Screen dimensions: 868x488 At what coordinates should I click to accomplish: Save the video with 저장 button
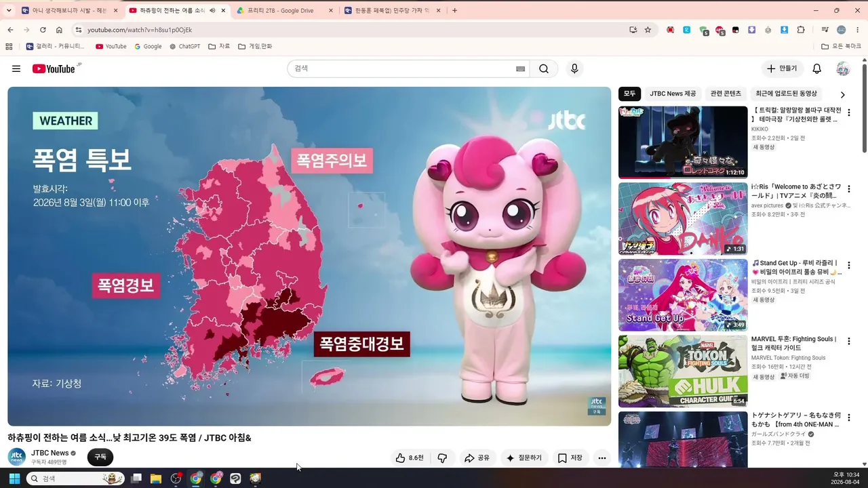570,458
